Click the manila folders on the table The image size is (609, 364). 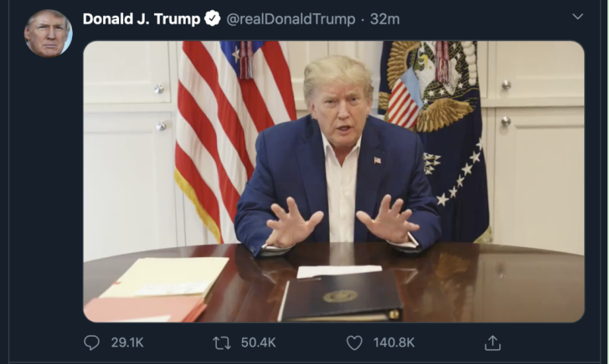pyautogui.click(x=157, y=290)
